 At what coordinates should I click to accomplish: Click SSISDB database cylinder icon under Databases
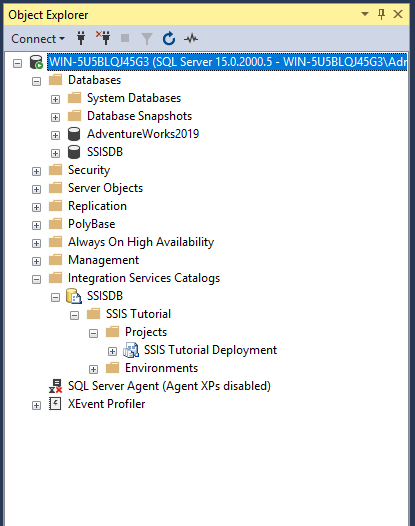[x=74, y=152]
